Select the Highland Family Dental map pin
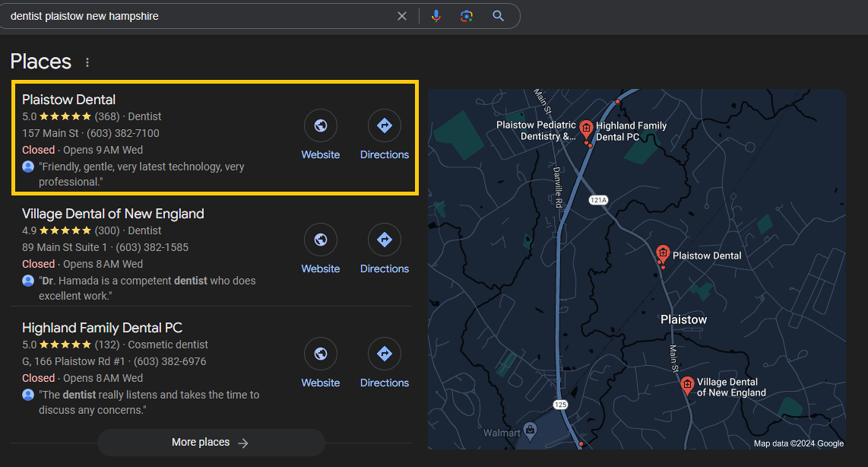The height and width of the screenshot is (467, 868). pos(586,128)
